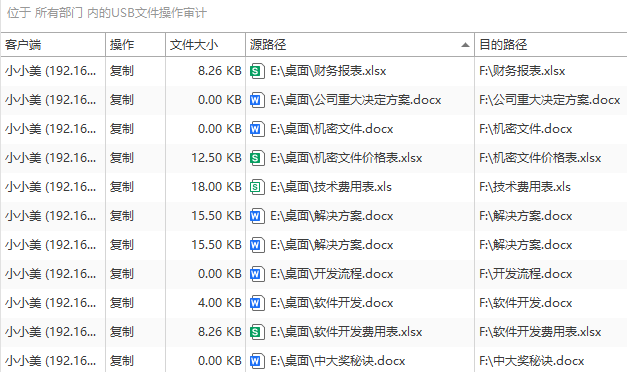The height and width of the screenshot is (372, 627).
Task: Click the 源路径 column header
Action: pos(360,44)
